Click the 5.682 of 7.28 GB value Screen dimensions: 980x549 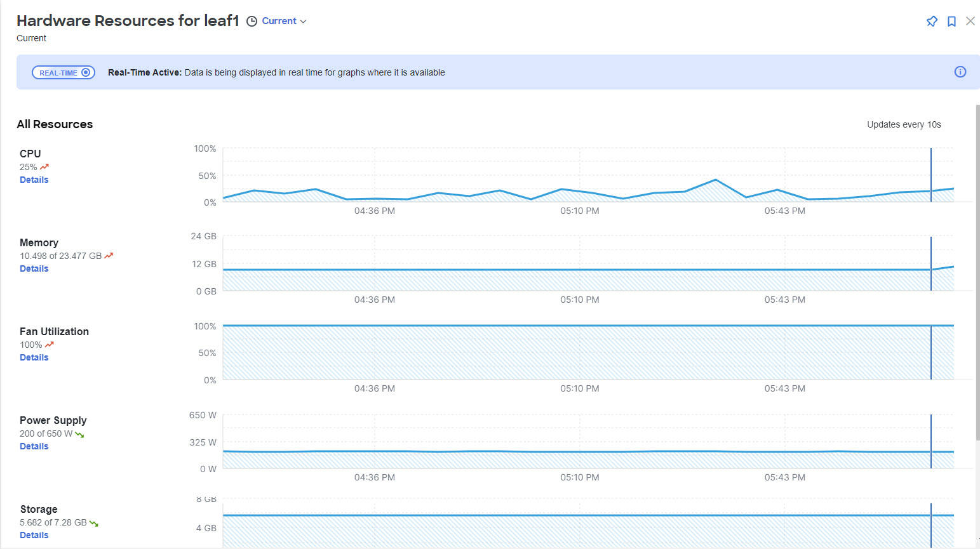(53, 522)
